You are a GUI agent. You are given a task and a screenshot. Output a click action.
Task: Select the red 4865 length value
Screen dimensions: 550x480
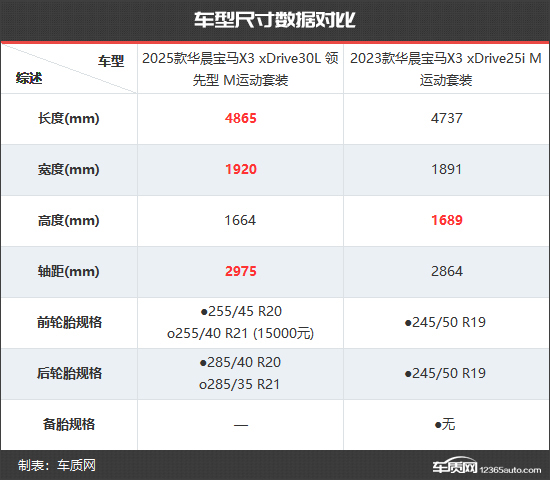click(x=241, y=118)
